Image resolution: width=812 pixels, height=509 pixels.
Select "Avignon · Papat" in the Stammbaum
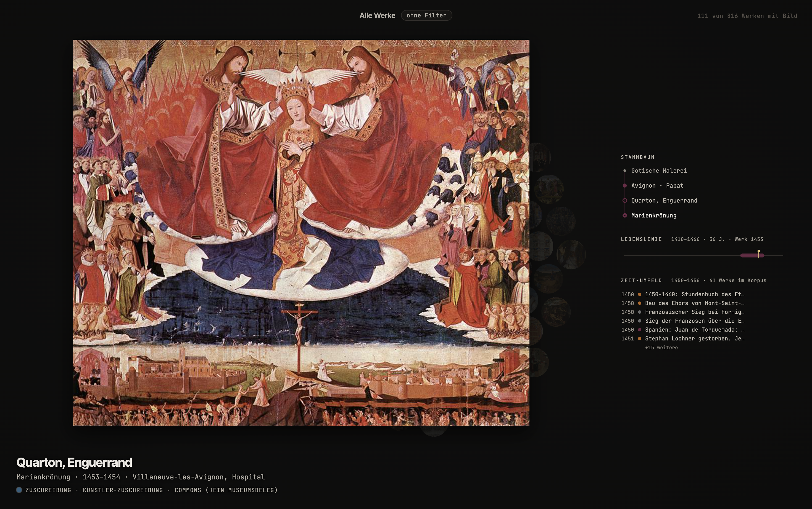pos(657,185)
